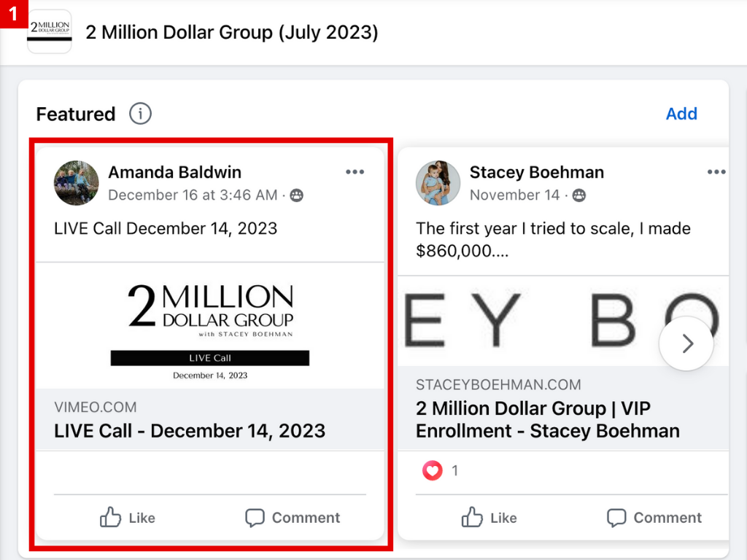
Task: Open Vimeo link LIVE Call - December 14, 2023
Action: pyautogui.click(x=190, y=430)
